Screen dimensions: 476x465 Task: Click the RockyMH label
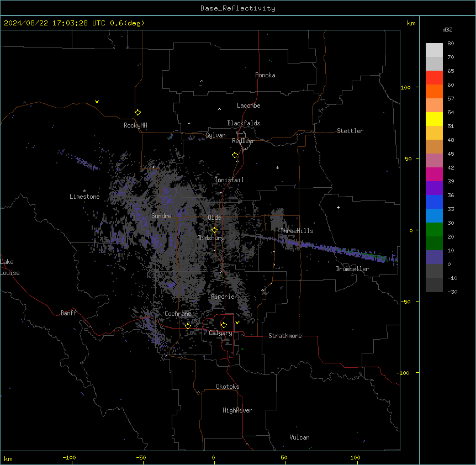tap(135, 125)
